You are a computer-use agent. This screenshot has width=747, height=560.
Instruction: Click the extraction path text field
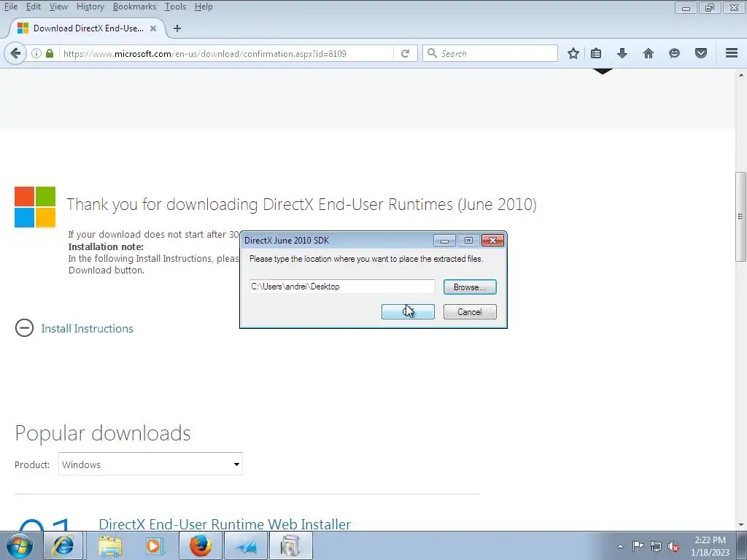342,287
